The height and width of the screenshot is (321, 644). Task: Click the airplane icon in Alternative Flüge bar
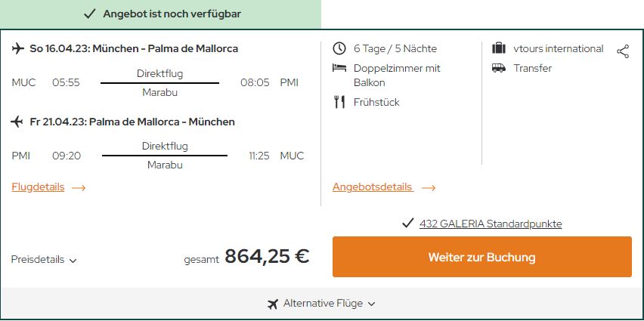(272, 304)
